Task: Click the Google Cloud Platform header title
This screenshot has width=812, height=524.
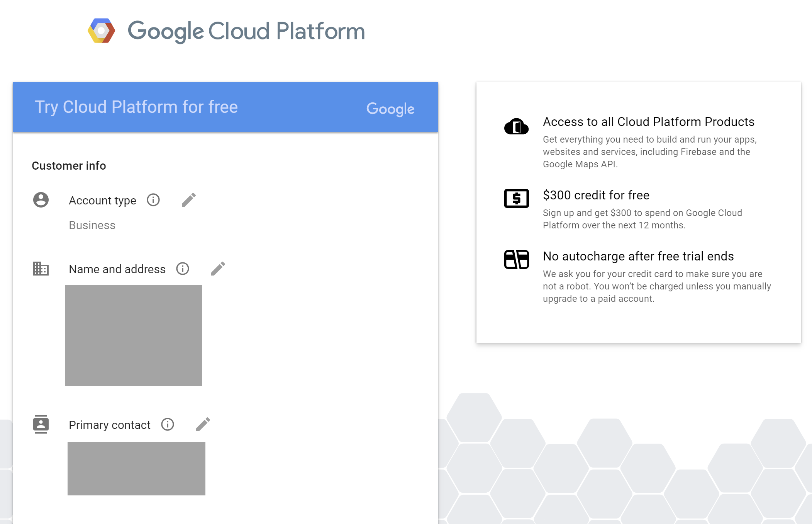Action: (246, 31)
